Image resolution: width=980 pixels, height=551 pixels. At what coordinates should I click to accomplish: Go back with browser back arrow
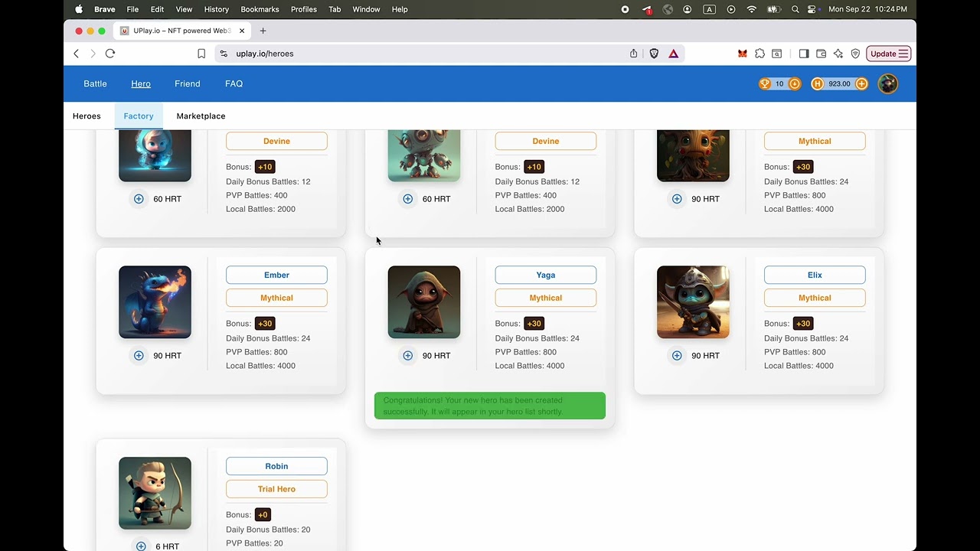pyautogui.click(x=76, y=54)
